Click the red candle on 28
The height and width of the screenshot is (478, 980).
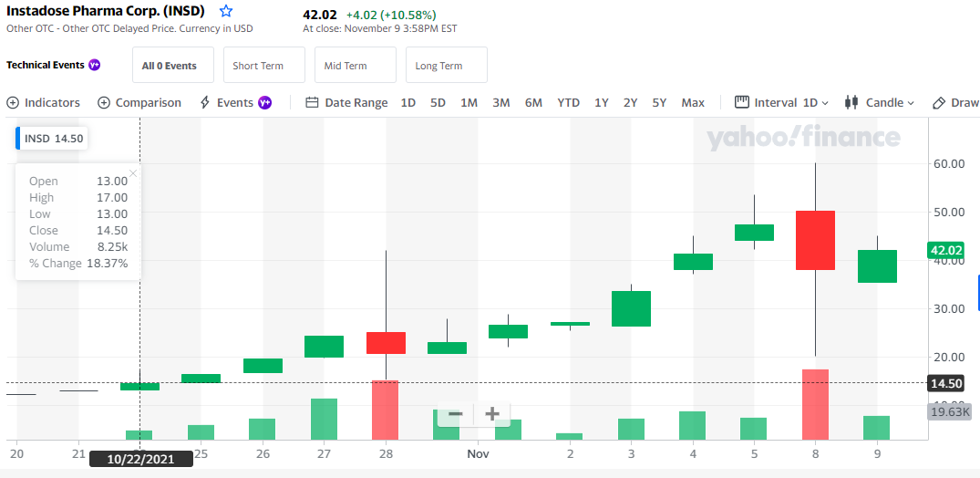coord(386,343)
